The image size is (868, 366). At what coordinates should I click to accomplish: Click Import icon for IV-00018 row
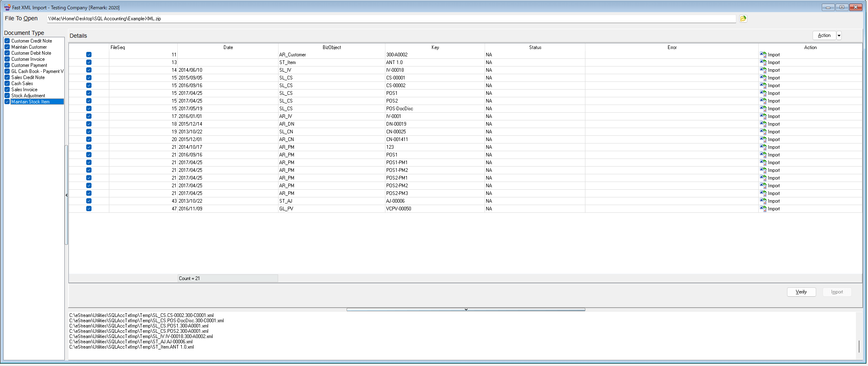pyautogui.click(x=763, y=70)
